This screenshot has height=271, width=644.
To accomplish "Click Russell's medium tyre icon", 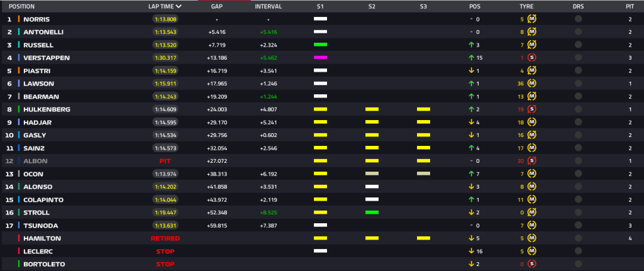I will pos(532,45).
